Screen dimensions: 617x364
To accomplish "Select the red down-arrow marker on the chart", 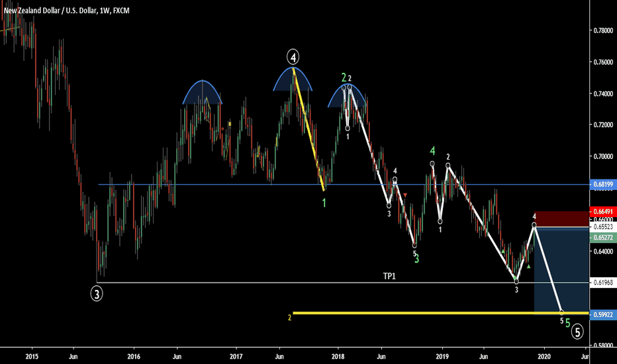I will 406,195.
